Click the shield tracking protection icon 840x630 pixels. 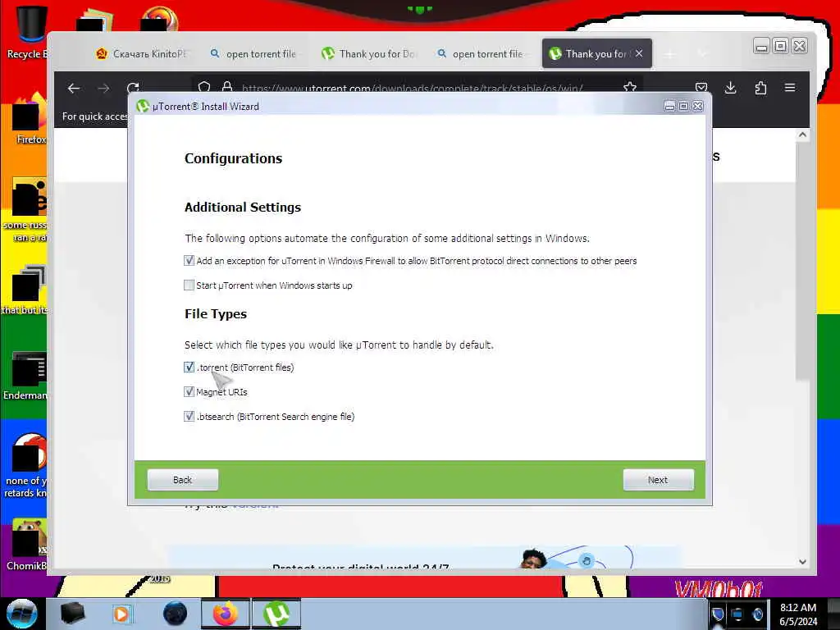tap(204, 87)
